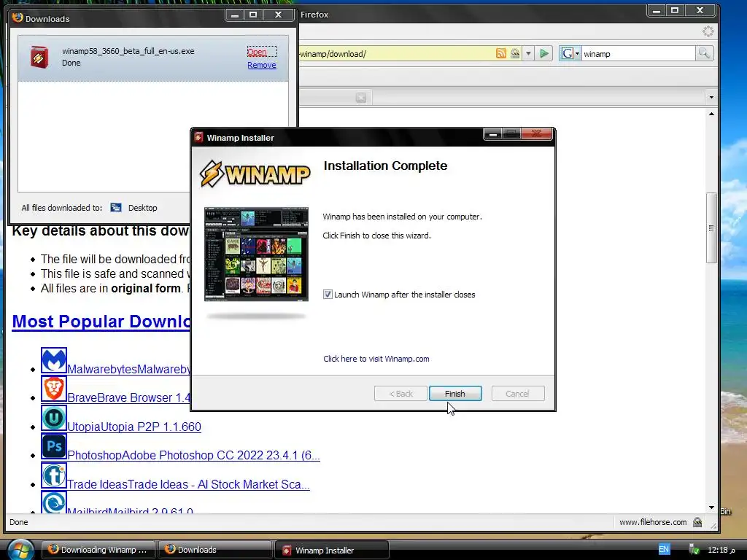
Task: Expand the address bar history dropdown
Action: (528, 54)
